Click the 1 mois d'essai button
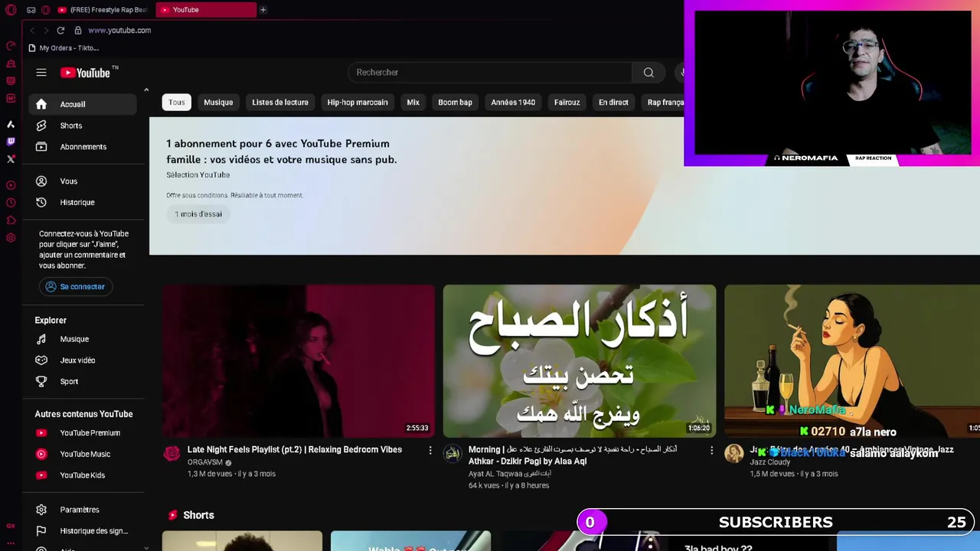Image resolution: width=980 pixels, height=551 pixels. pos(198,214)
